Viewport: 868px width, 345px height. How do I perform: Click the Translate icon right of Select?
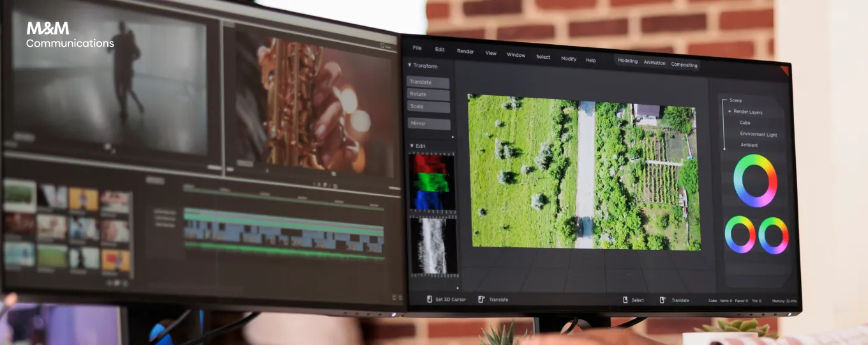pyautogui.click(x=663, y=300)
